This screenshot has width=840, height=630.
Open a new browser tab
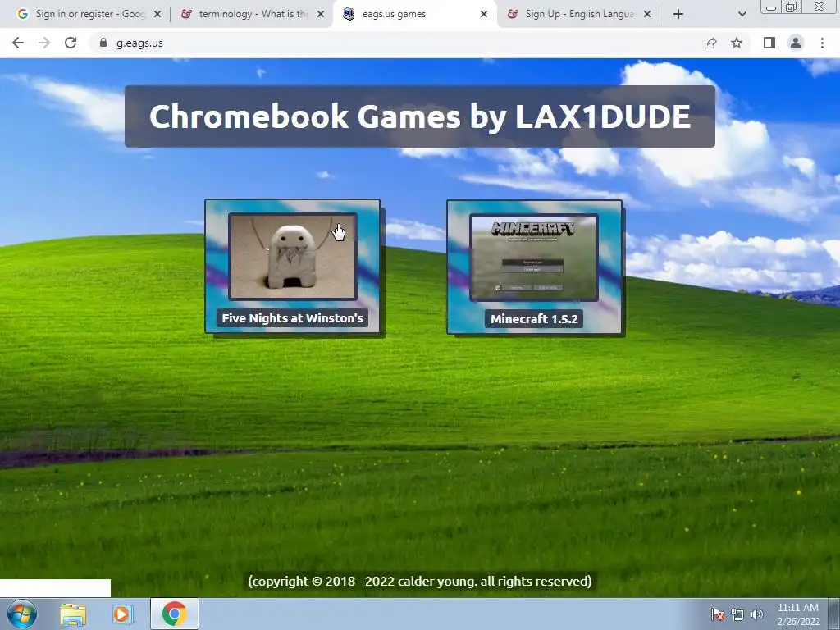678,15
